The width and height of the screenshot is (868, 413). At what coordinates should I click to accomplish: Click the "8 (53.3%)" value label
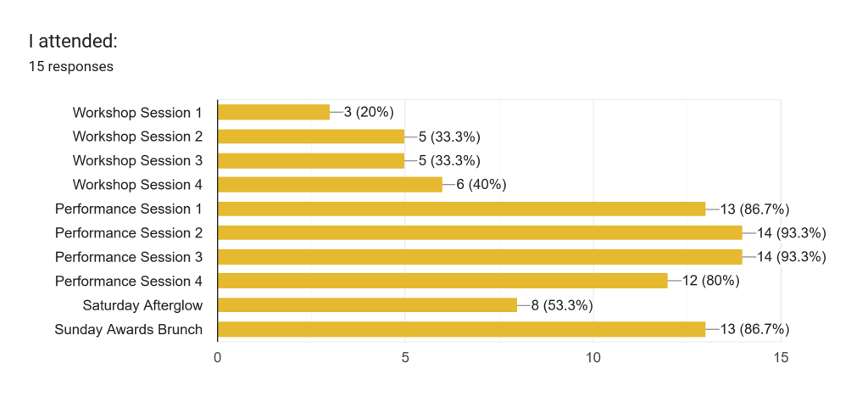coord(562,305)
